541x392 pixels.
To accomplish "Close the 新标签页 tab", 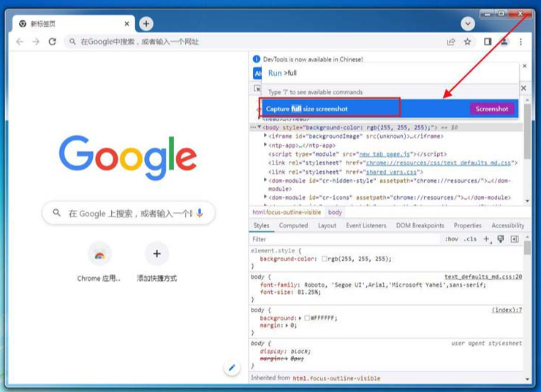I will [x=126, y=24].
